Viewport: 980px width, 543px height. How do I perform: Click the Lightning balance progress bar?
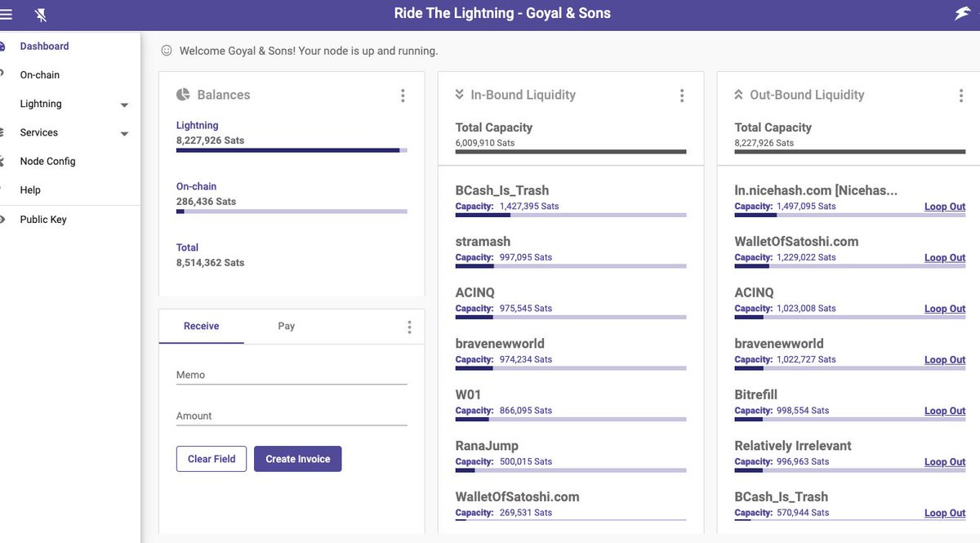point(292,150)
